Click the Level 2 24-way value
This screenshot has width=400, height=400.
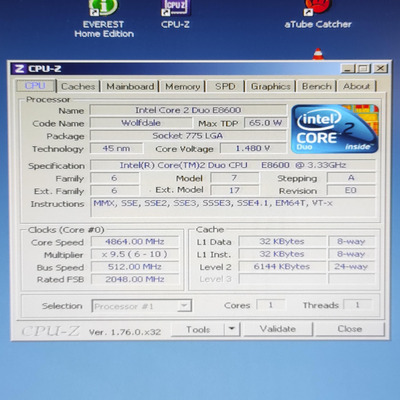coord(351,266)
